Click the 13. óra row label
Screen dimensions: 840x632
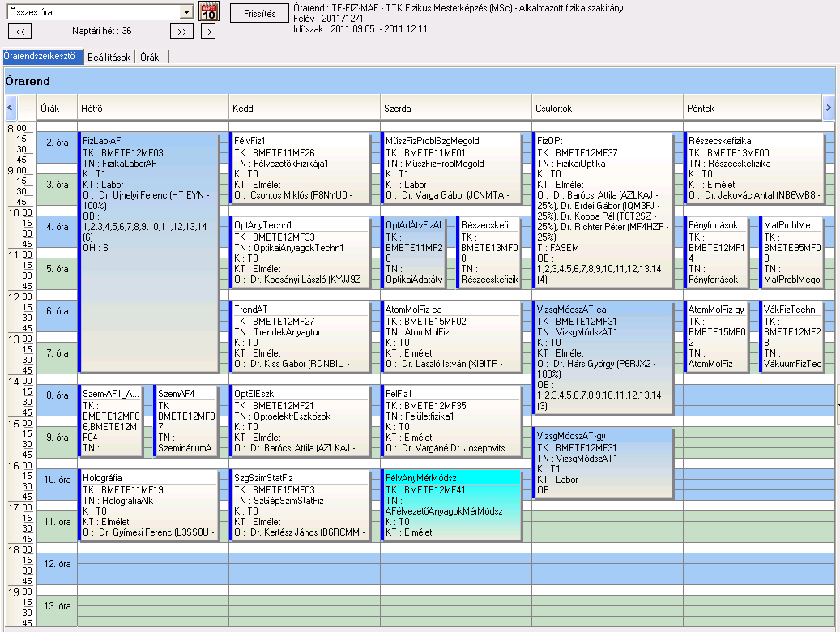tap(58, 606)
